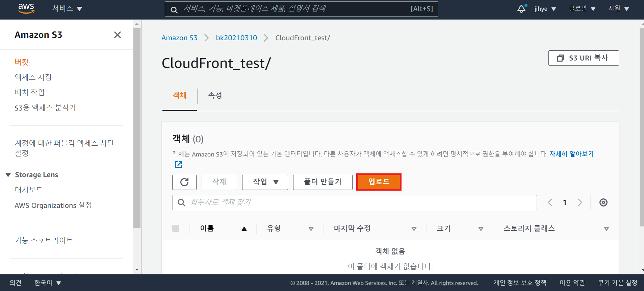Open the 글로벌 region dropdown

click(x=582, y=9)
